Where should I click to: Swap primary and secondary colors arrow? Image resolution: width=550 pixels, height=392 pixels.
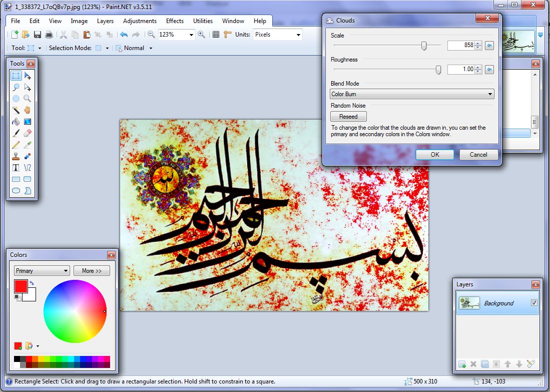tap(32, 283)
